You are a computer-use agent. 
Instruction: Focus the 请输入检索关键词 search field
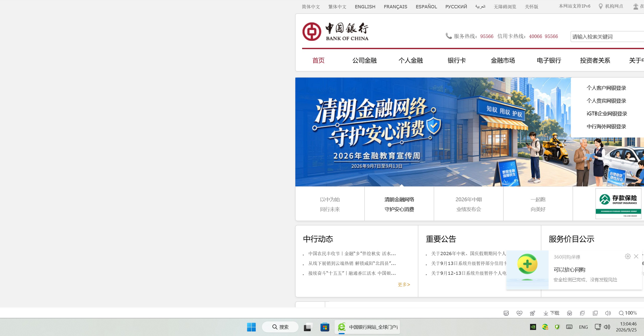[607, 37]
